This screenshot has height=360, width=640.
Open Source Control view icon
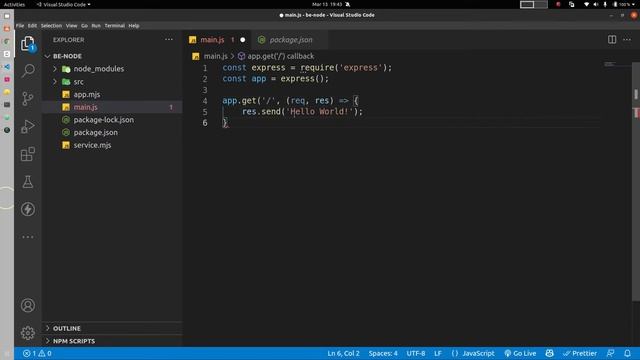pos(28,98)
